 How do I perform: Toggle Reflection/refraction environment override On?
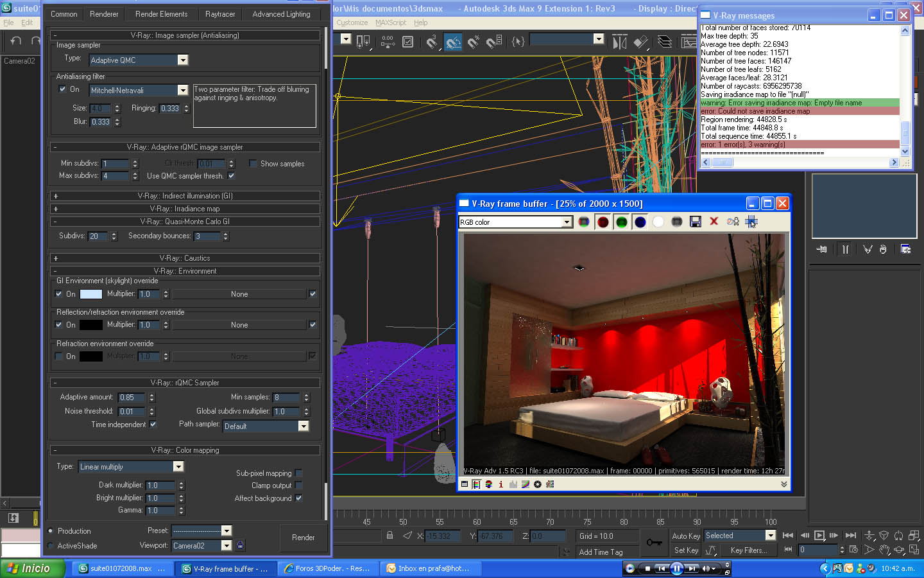pyautogui.click(x=59, y=325)
